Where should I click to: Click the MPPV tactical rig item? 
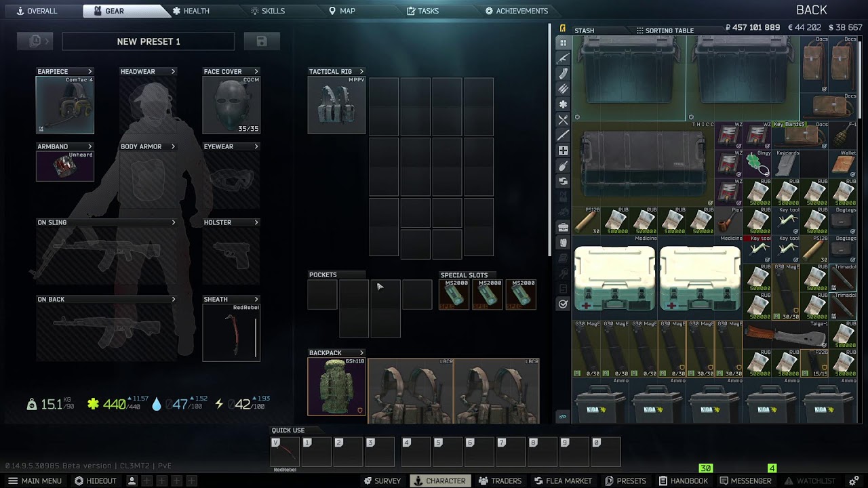pos(337,105)
